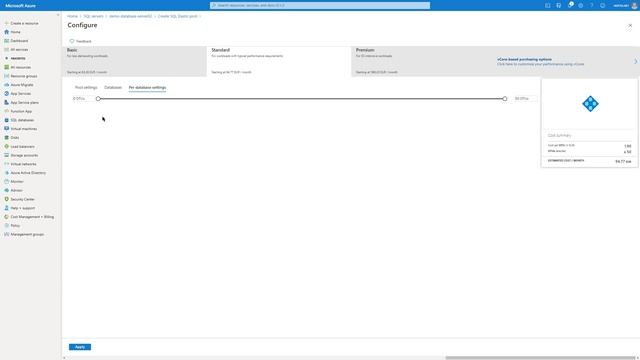The height and width of the screenshot is (360, 640).
Task: Switch to Databases tab
Action: pos(113,87)
